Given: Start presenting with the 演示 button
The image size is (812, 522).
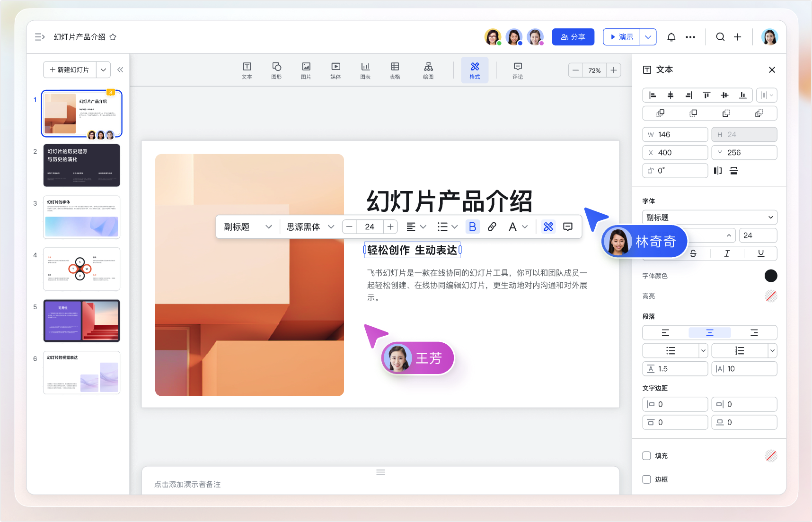Looking at the screenshot, I should [622, 36].
